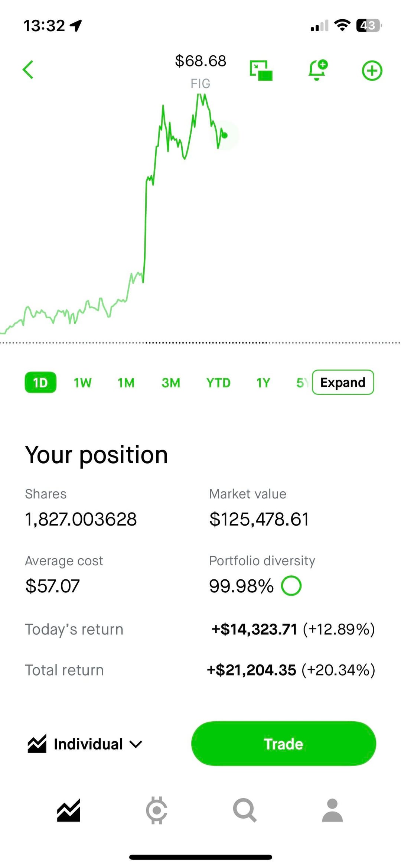401x868 pixels.
Task: Tap the green back arrow
Action: click(x=28, y=70)
